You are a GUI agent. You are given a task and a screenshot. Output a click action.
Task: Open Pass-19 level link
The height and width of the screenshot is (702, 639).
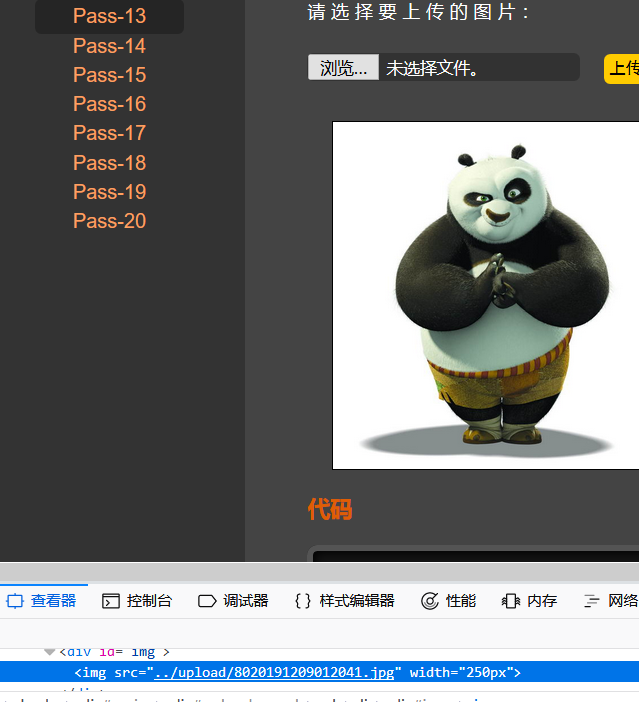click(109, 192)
